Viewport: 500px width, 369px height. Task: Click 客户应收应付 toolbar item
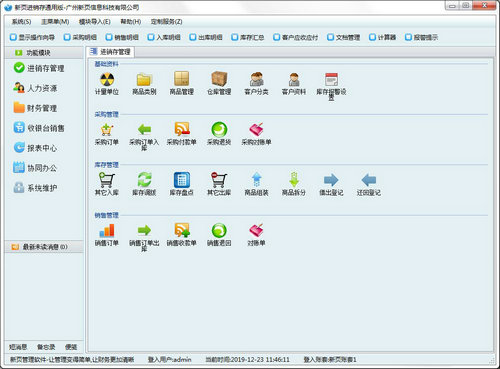(x=296, y=37)
